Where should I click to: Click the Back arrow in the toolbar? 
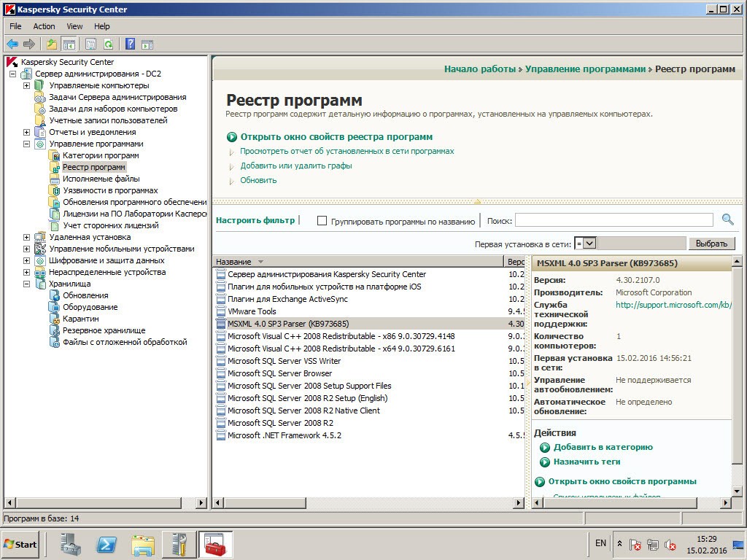(12, 44)
